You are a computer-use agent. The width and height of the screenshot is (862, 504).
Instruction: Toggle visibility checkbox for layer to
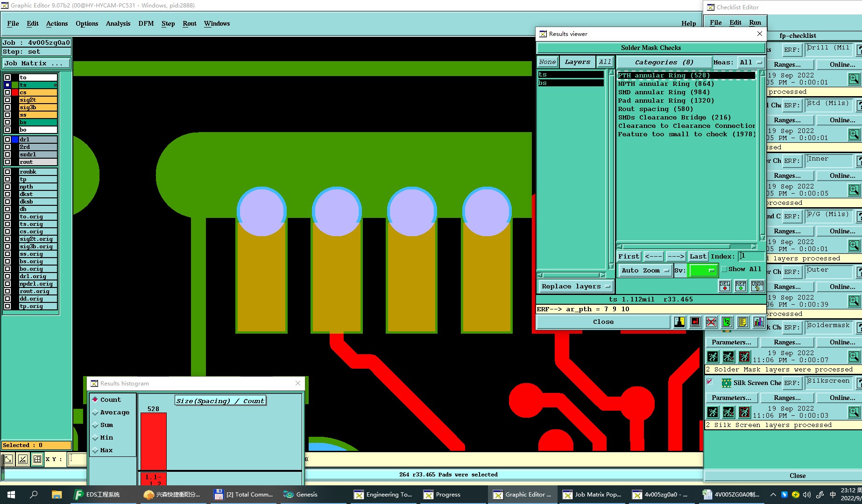click(x=7, y=77)
